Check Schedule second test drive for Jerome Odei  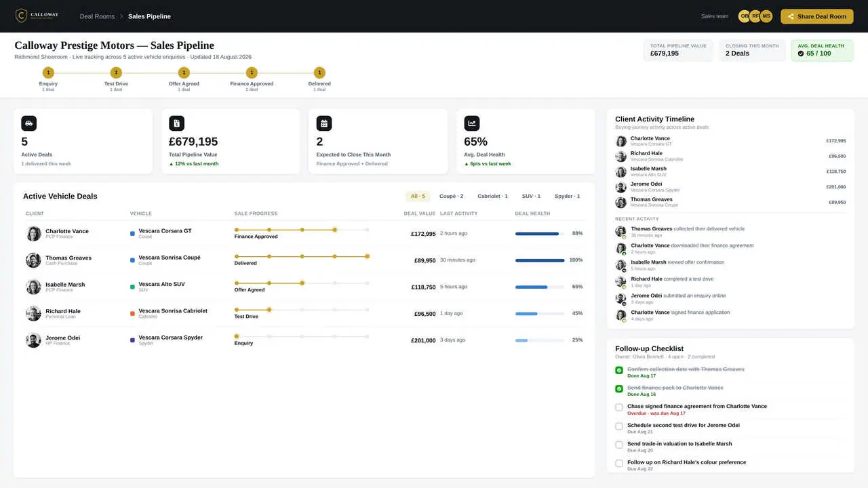[x=619, y=426]
